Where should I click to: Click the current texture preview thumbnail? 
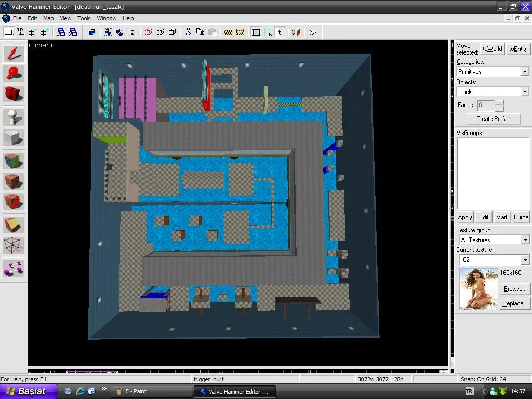478,289
